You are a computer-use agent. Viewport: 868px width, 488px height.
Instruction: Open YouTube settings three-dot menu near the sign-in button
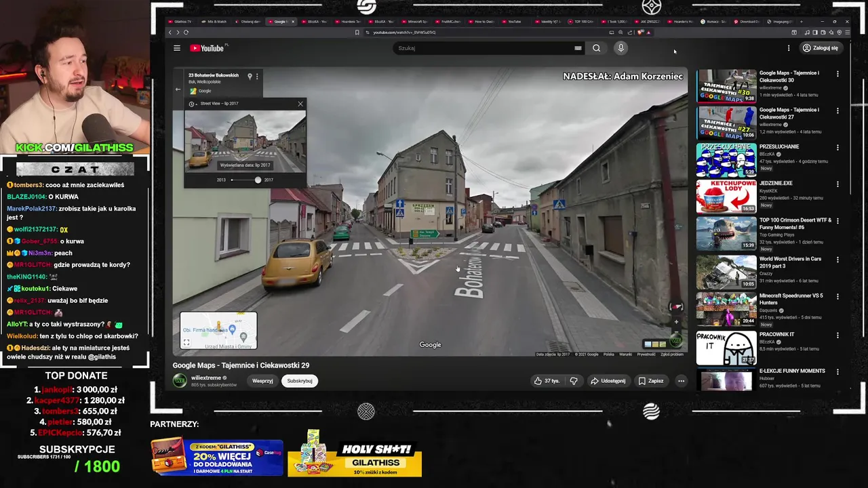tap(788, 48)
